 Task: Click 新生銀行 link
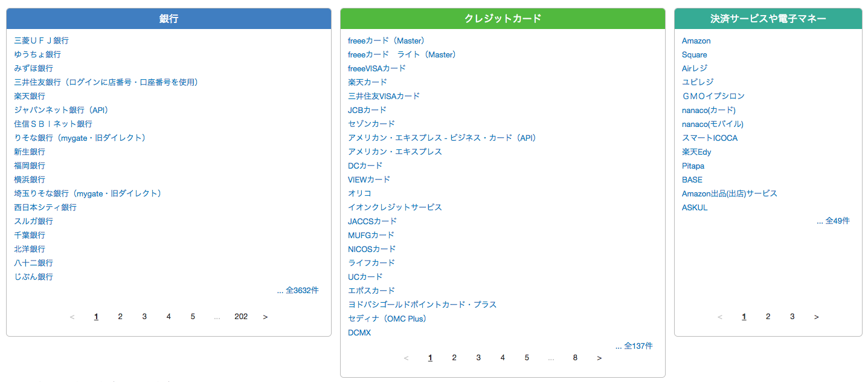(x=30, y=152)
